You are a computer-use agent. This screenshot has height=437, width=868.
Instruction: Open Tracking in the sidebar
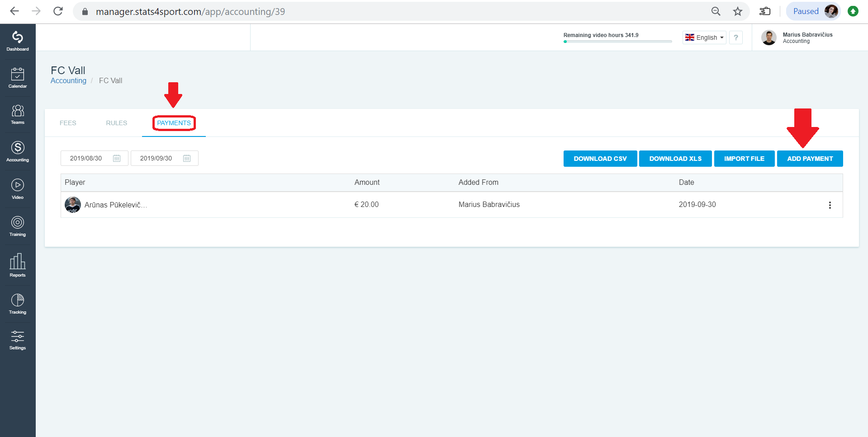tap(18, 304)
